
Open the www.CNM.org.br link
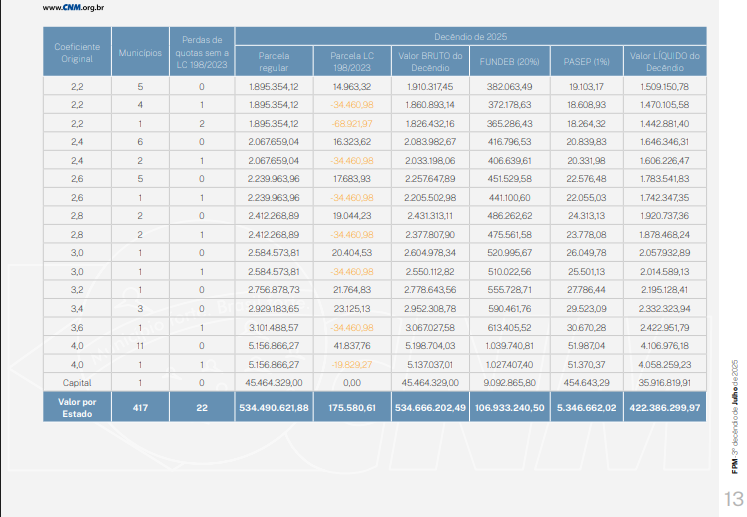click(75, 8)
